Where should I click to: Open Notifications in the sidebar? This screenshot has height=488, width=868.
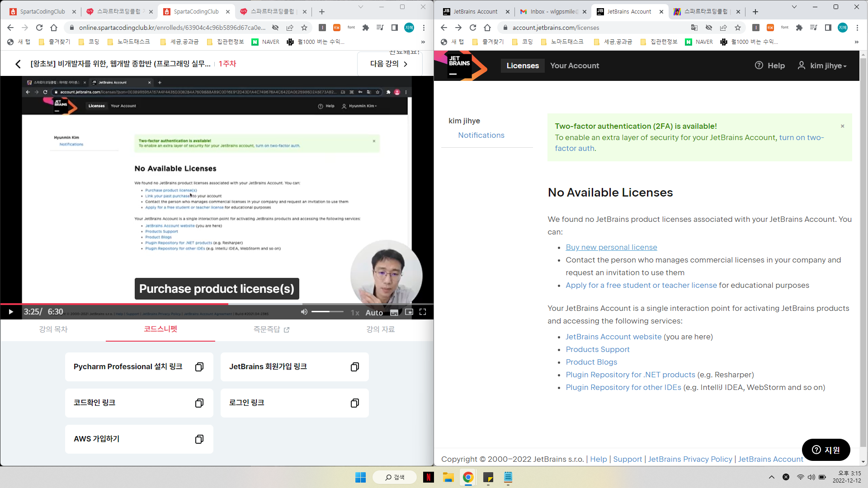tap(481, 135)
